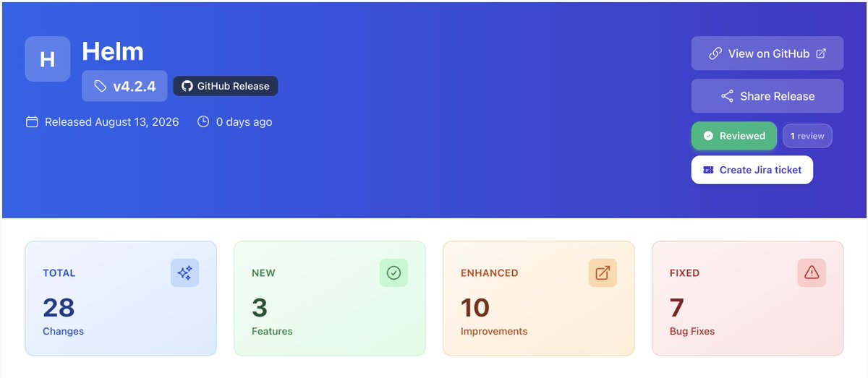Select the Total 28 Changes card
The image size is (868, 378).
(x=121, y=298)
